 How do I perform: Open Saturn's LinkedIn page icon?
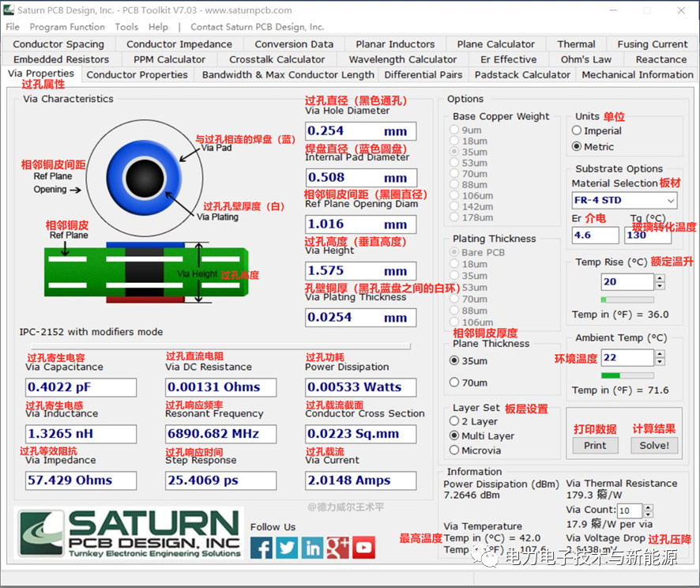[x=313, y=548]
